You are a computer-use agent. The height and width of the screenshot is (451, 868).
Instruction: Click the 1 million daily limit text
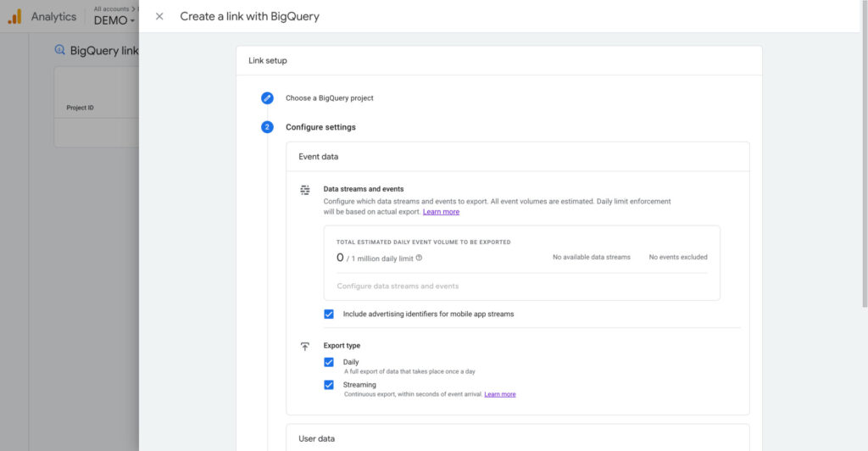382,259
